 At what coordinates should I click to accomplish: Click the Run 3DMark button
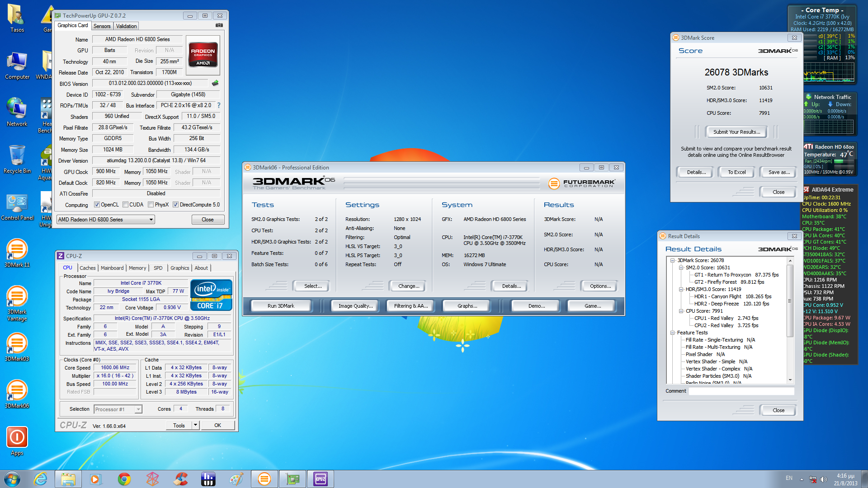coord(281,306)
